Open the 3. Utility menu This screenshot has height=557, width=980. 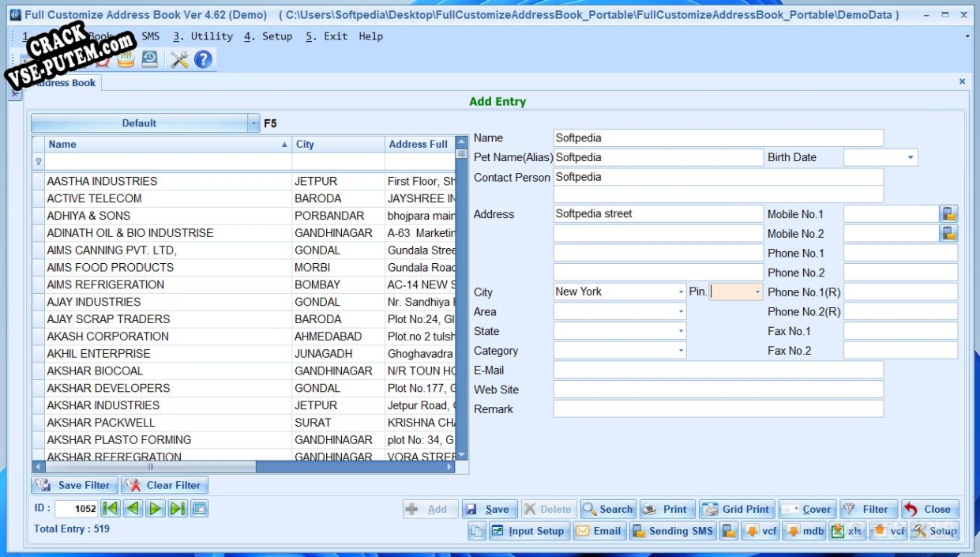coord(203,36)
